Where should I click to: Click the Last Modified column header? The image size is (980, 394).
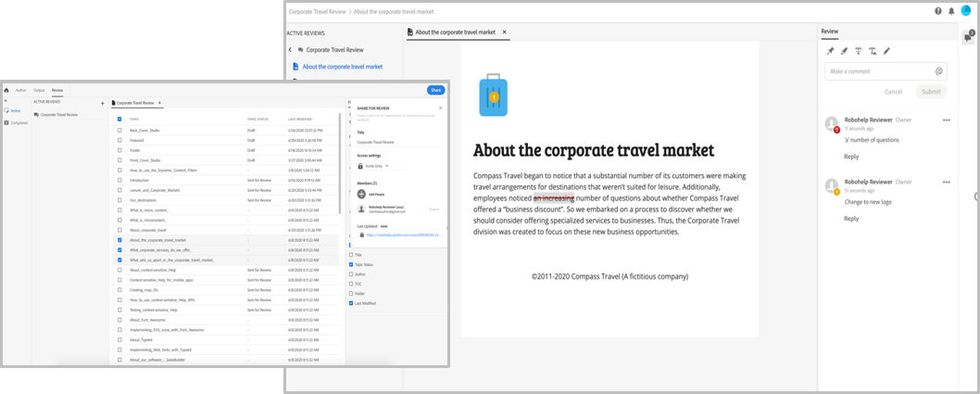299,119
